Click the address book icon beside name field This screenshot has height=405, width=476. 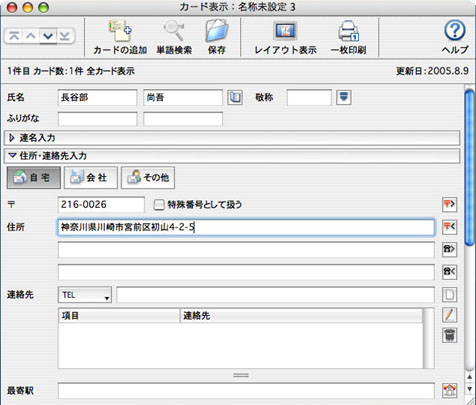(235, 98)
